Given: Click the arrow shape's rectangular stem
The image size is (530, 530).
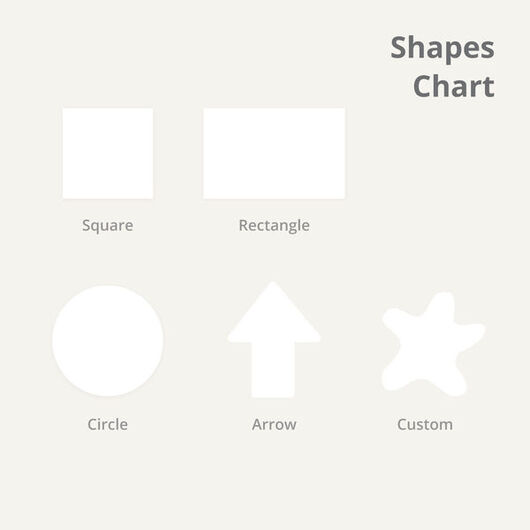Looking at the screenshot, I should tap(273, 370).
